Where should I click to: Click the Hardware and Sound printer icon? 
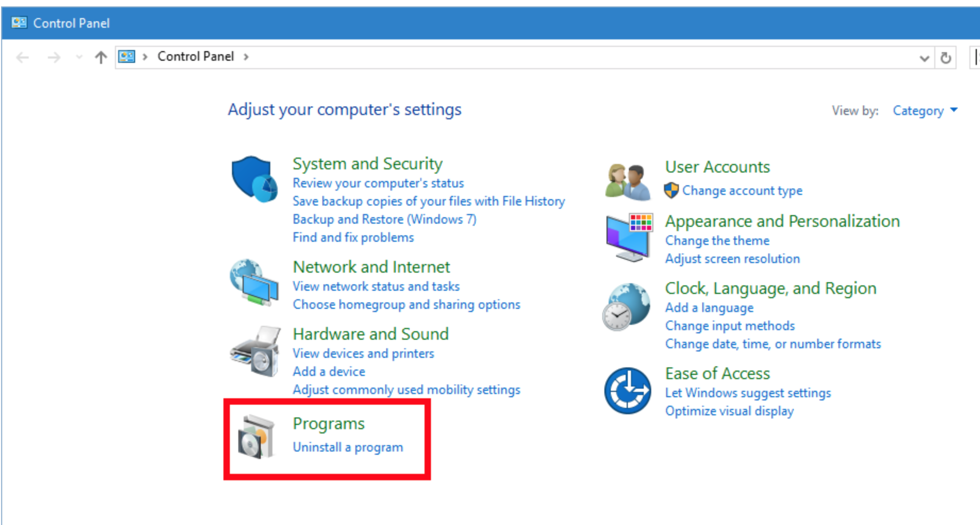point(255,351)
